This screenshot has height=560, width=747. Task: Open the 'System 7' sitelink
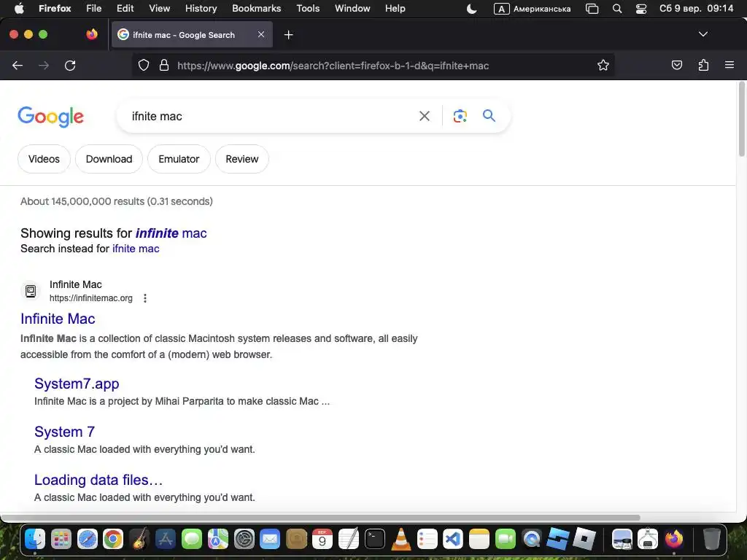[x=64, y=432]
